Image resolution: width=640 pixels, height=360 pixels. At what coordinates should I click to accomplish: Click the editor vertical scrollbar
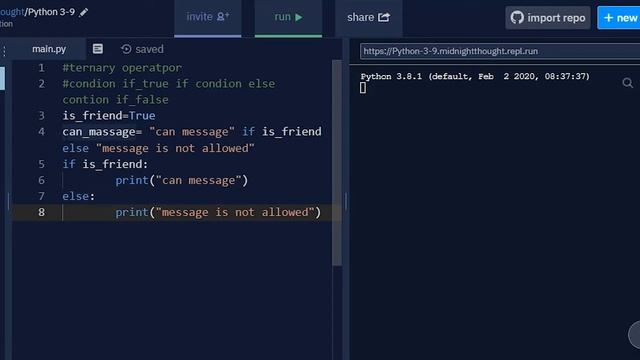337,163
